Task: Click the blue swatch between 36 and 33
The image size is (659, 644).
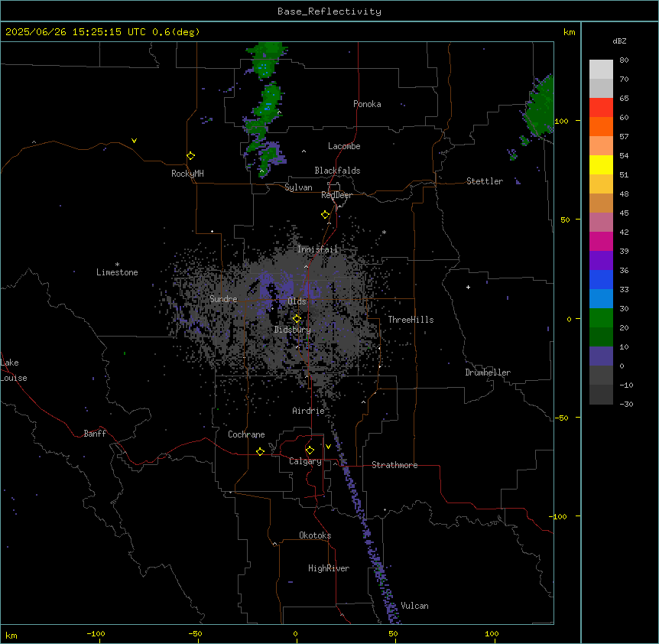Action: click(x=601, y=279)
